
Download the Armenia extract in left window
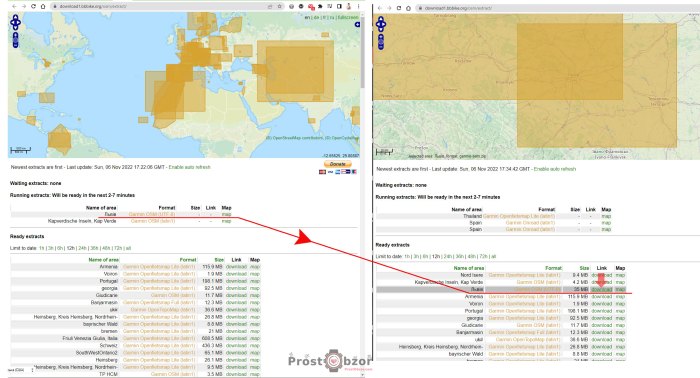point(236,267)
